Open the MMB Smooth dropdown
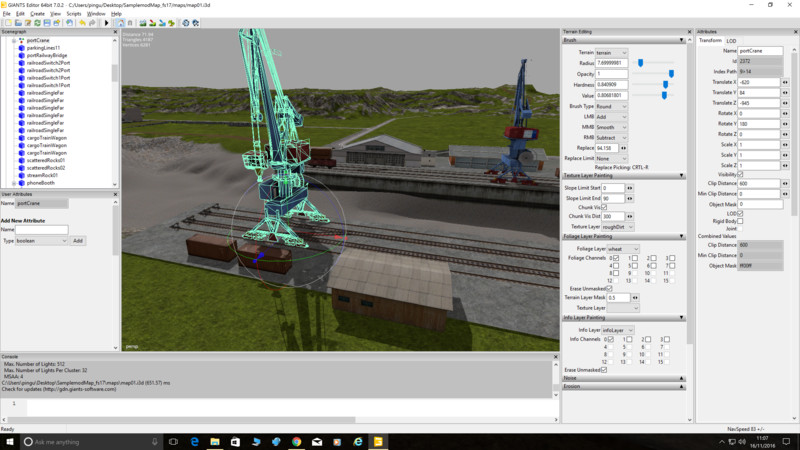 pos(611,127)
